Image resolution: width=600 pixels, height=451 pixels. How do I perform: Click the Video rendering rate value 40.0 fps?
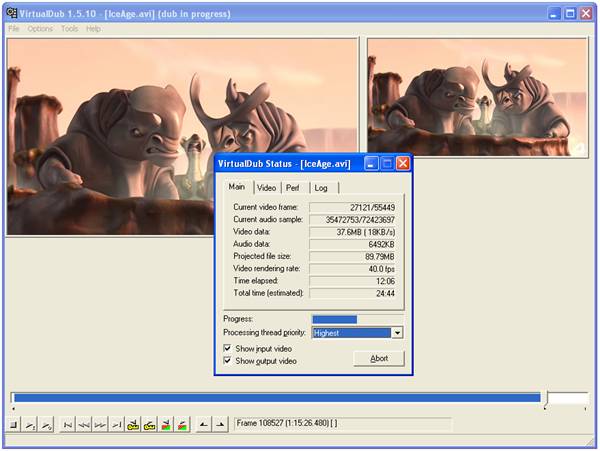(352, 269)
